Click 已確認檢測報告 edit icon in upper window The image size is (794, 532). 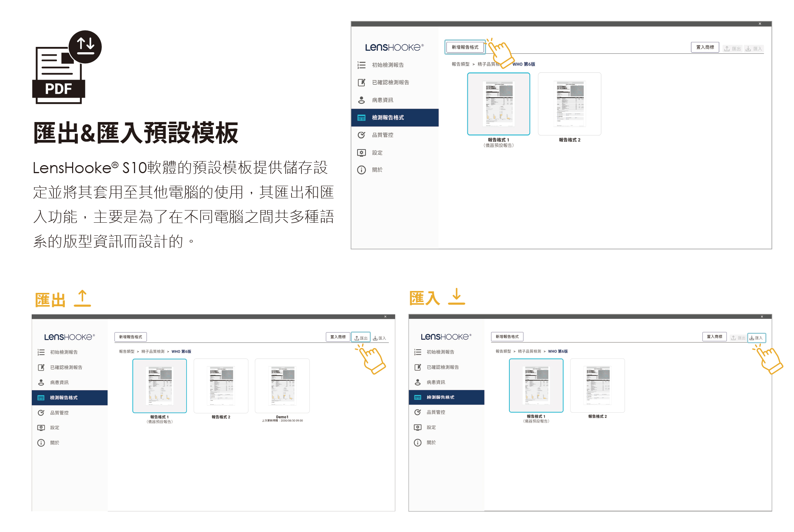point(361,82)
